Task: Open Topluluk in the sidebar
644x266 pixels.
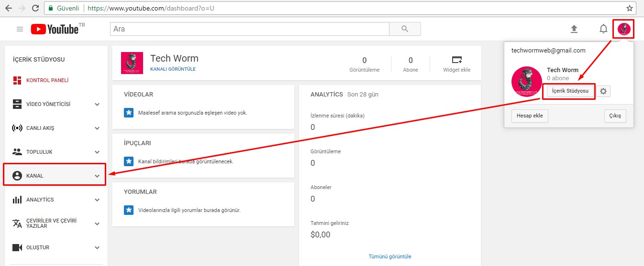Action: click(x=39, y=152)
